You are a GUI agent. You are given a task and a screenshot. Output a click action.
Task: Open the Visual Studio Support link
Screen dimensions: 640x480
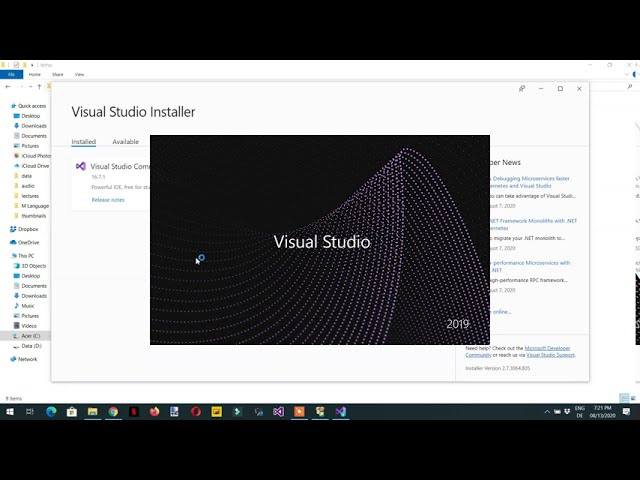[550, 355]
